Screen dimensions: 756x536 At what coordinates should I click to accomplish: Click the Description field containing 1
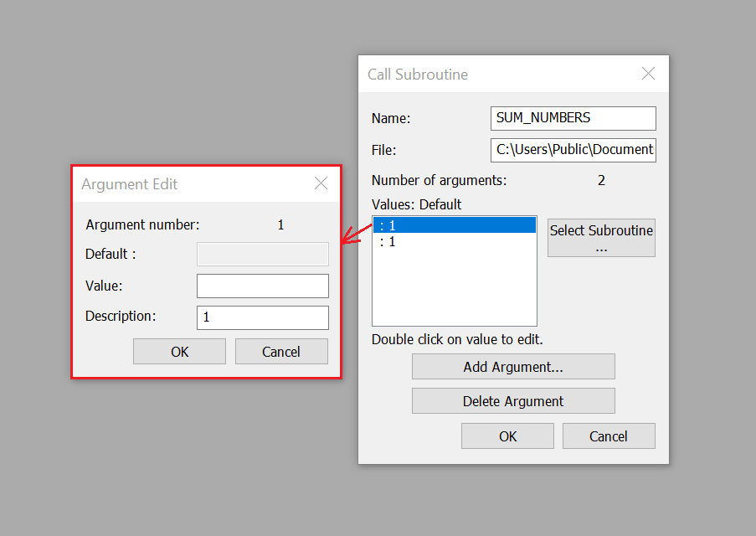pyautogui.click(x=263, y=317)
